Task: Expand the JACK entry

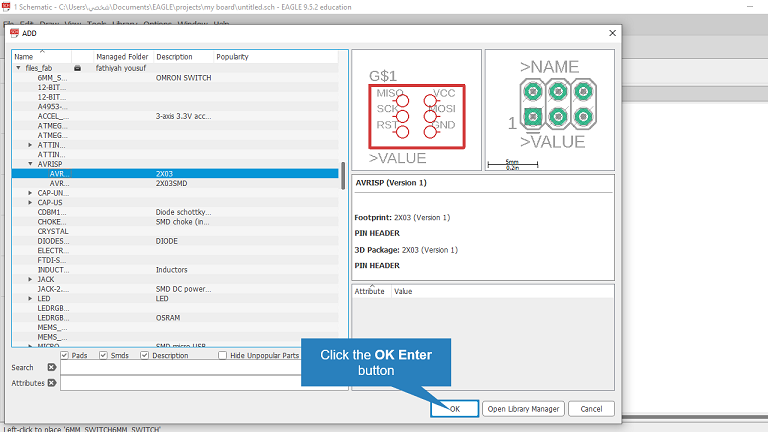Action: [30, 279]
